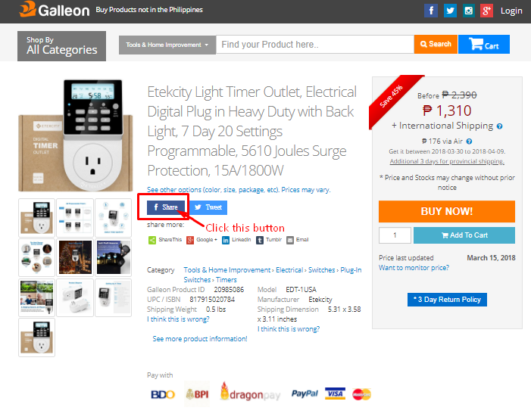Click the Facebook icon in header
The image size is (531, 420).
click(x=431, y=11)
